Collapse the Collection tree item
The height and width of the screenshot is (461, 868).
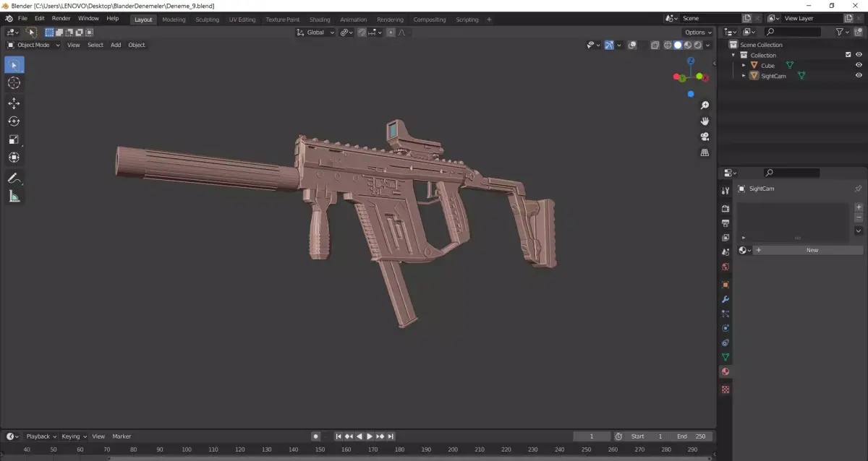click(x=733, y=55)
